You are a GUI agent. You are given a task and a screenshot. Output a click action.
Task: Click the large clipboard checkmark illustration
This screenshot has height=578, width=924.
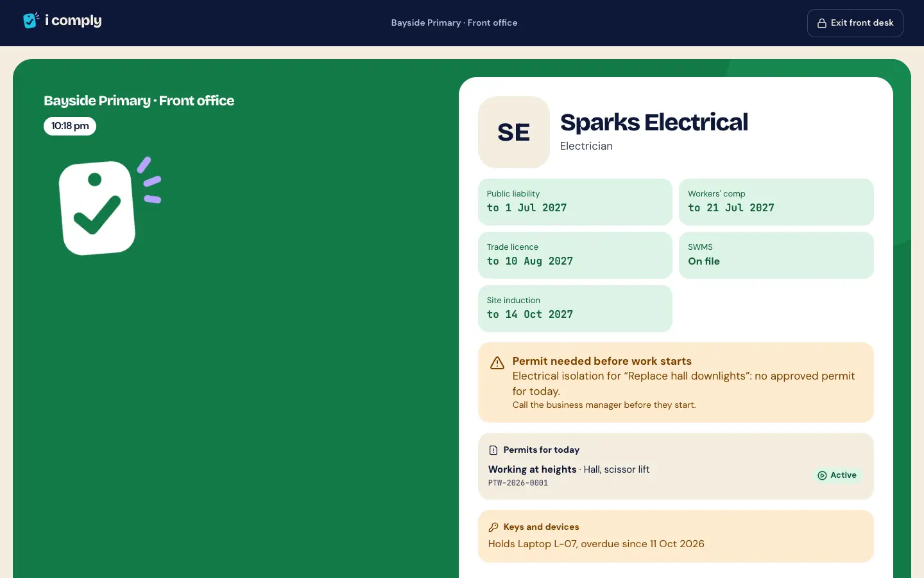point(110,206)
